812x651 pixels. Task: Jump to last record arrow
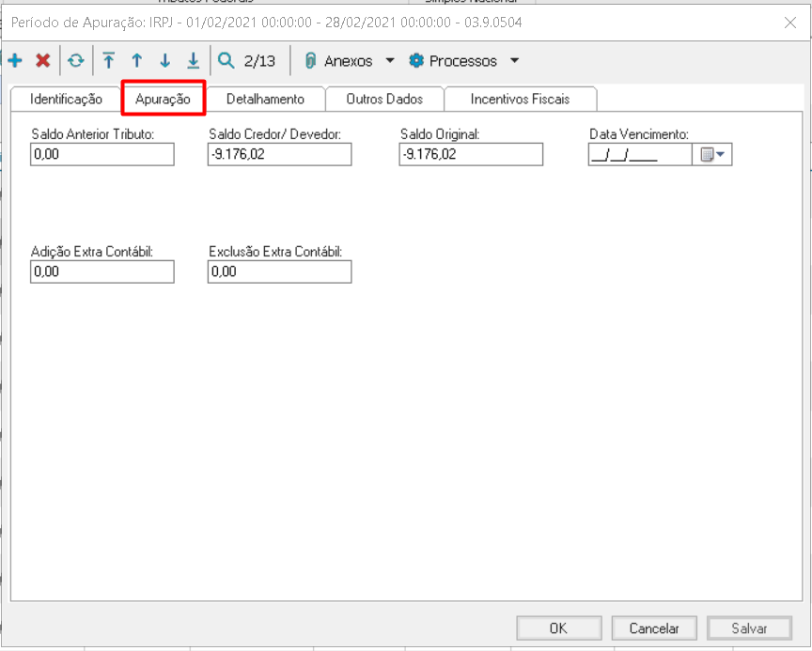tap(194, 60)
